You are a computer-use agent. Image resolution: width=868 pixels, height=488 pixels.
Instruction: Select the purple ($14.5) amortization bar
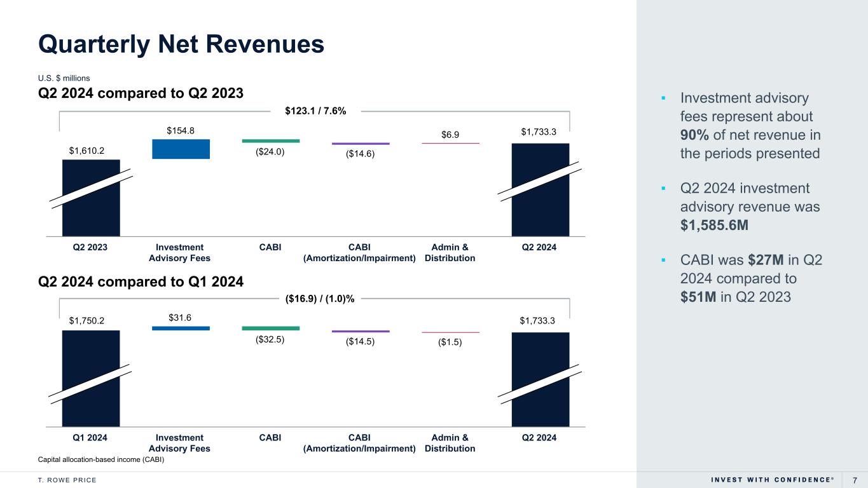coord(361,331)
